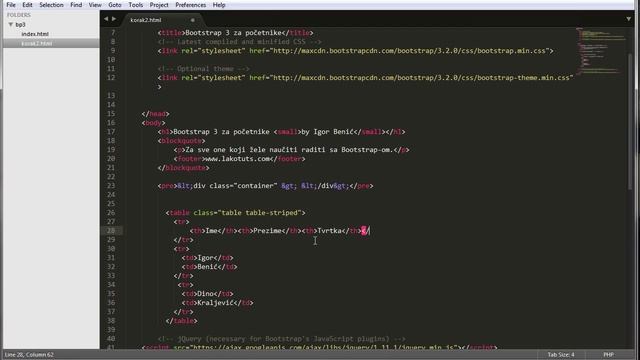Click Line 28, Column 62 status text
The width and height of the screenshot is (640, 360).
tap(29, 355)
